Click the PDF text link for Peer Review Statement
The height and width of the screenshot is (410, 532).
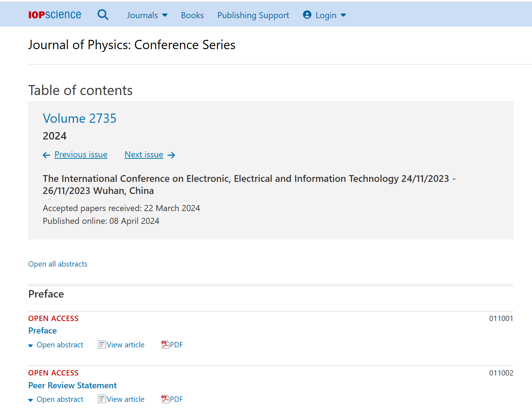[x=176, y=399]
